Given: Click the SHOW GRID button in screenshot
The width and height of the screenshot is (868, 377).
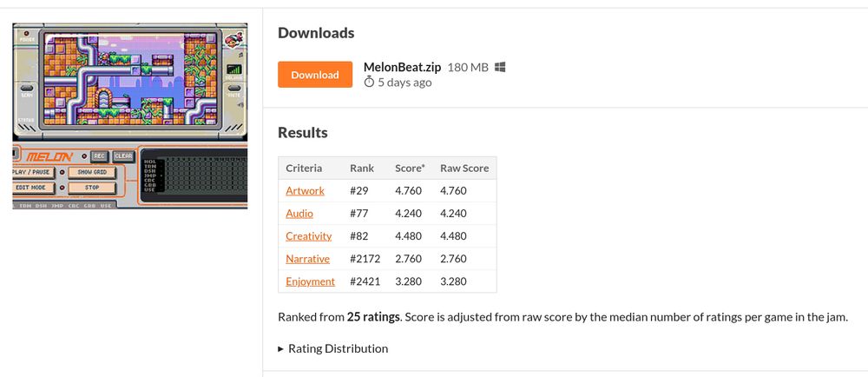Looking at the screenshot, I should pyautogui.click(x=92, y=172).
